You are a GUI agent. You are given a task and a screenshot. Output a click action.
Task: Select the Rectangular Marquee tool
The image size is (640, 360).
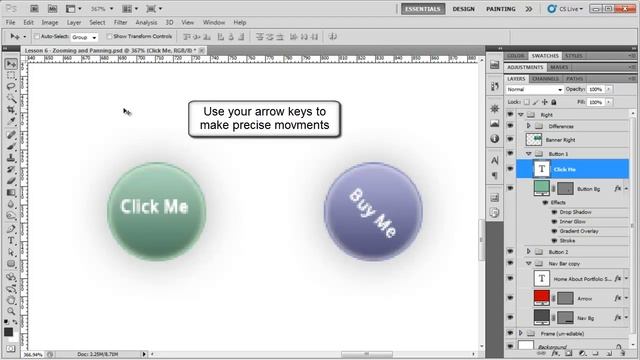tap(11, 76)
